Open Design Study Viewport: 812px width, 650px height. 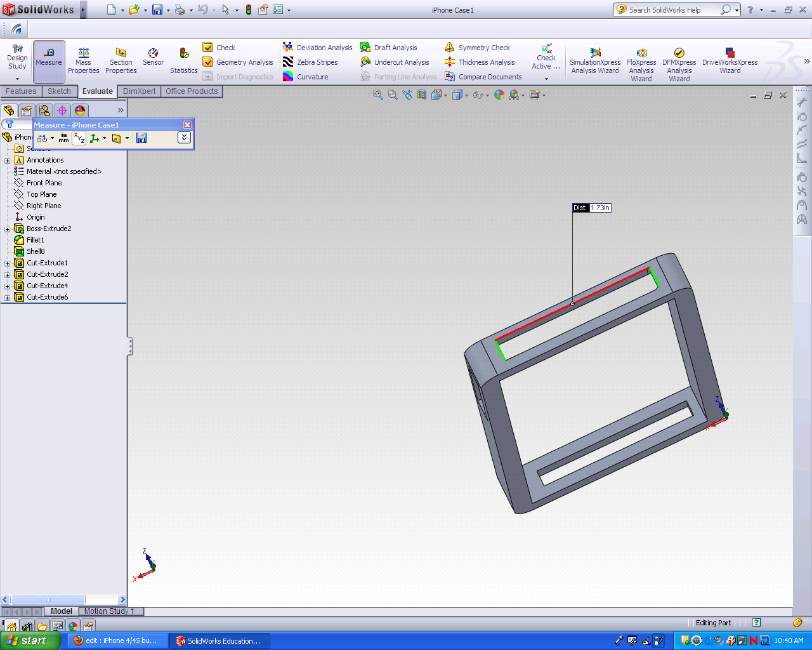click(17, 57)
